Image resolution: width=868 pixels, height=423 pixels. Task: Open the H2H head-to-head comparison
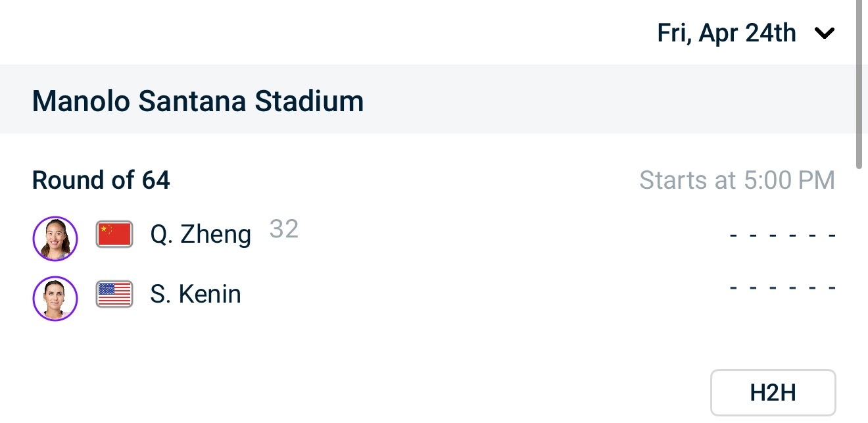[x=773, y=393]
